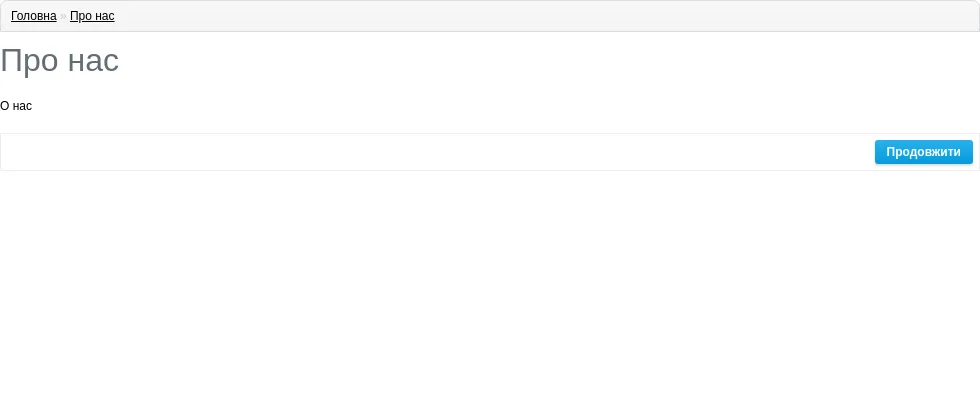
Task: Click the bordered panel left of Продовжити
Action: click(438, 152)
